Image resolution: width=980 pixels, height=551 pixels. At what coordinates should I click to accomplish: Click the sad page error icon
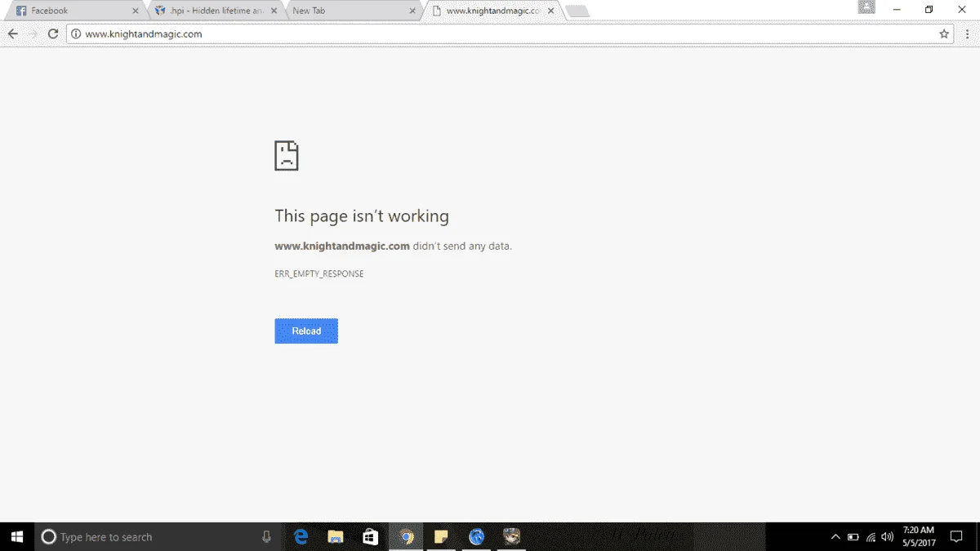(x=287, y=155)
